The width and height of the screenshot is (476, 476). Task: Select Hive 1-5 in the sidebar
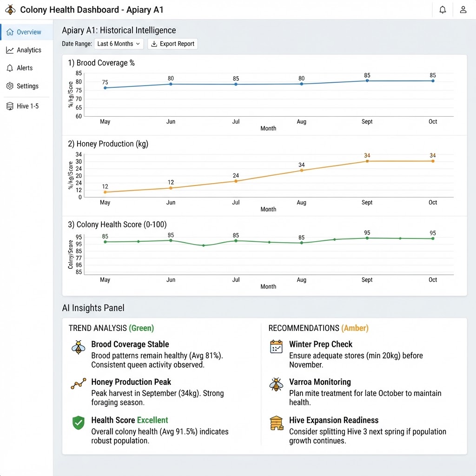[26, 106]
